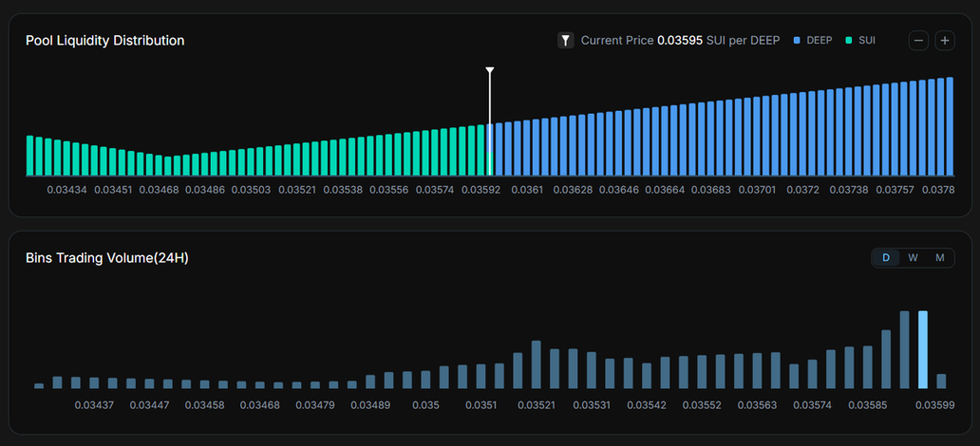
Task: Click the highlighted light-blue volume bar
Action: pos(923,349)
